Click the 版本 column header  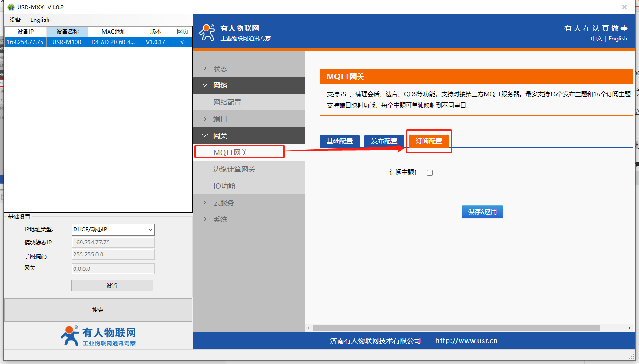pyautogui.click(x=156, y=32)
